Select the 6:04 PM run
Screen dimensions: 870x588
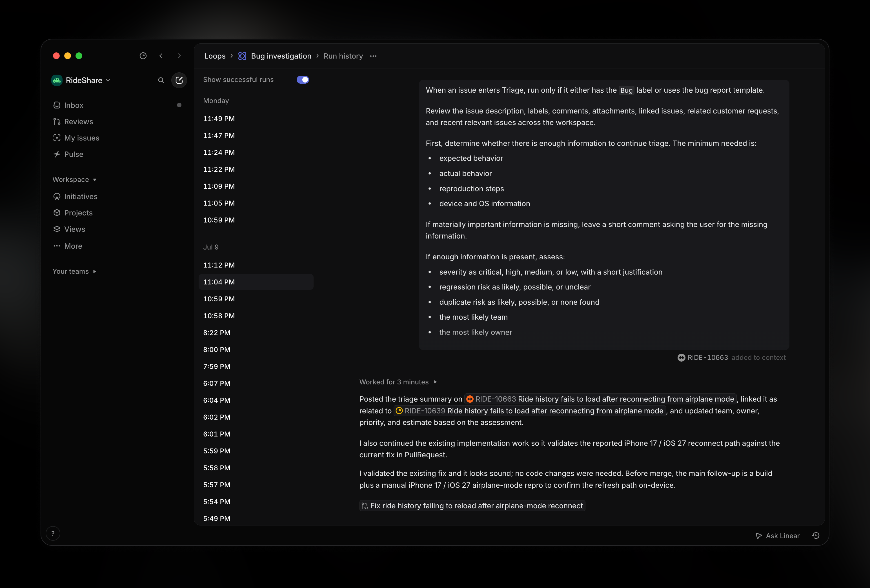256,400
